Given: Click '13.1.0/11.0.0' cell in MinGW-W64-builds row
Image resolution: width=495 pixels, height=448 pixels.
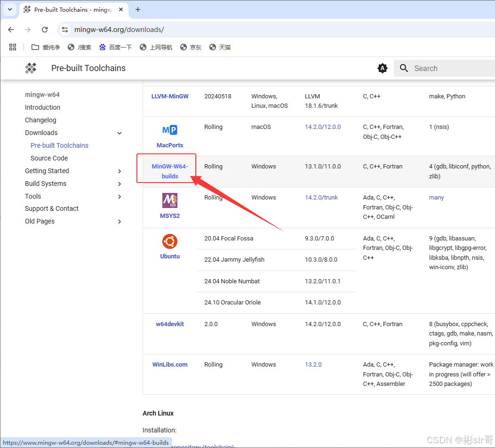Looking at the screenshot, I should (323, 167).
